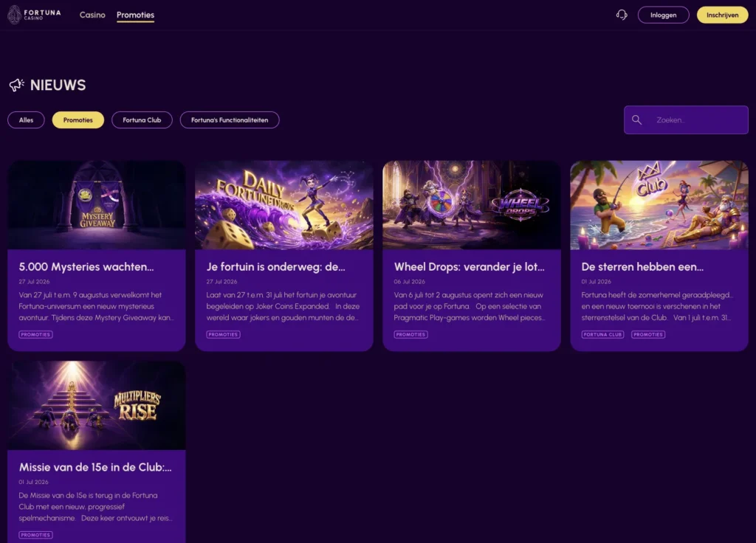Screen dimensions: 756x543
Task: Click the Inloggen button
Action: point(664,15)
